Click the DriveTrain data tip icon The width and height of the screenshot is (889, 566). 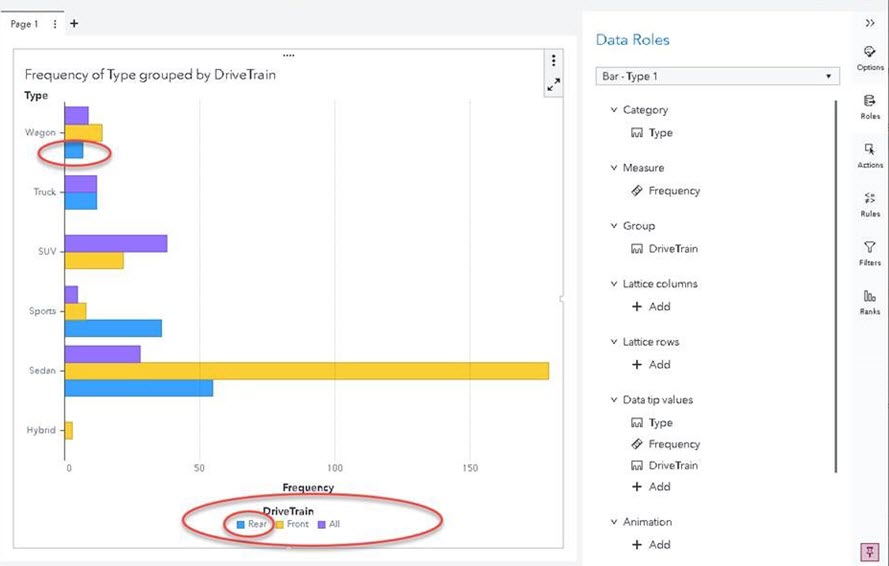637,465
